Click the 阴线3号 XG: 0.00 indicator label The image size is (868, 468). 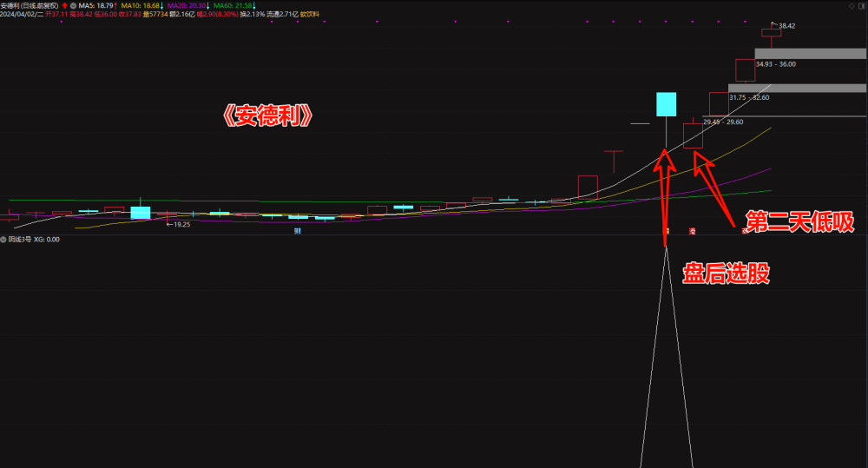click(x=34, y=240)
